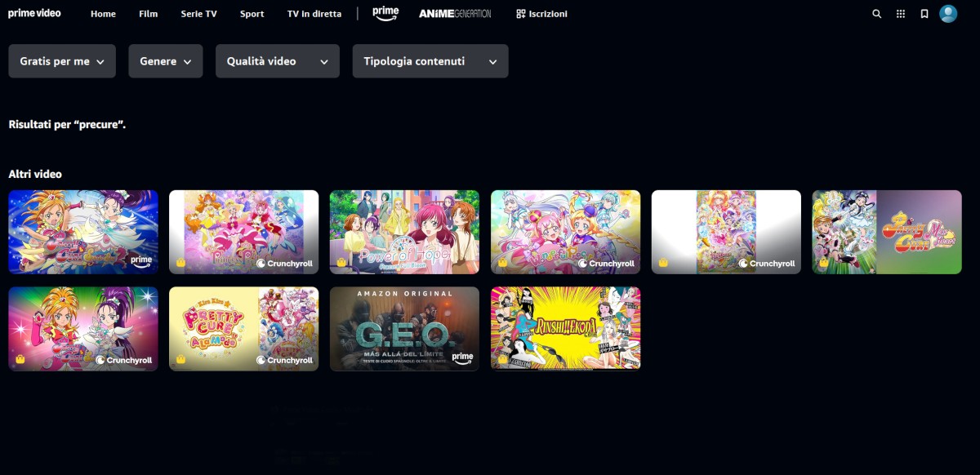The image size is (980, 475).
Task: Open the Pretty Cure Max Heart thumbnail
Action: pos(887,232)
